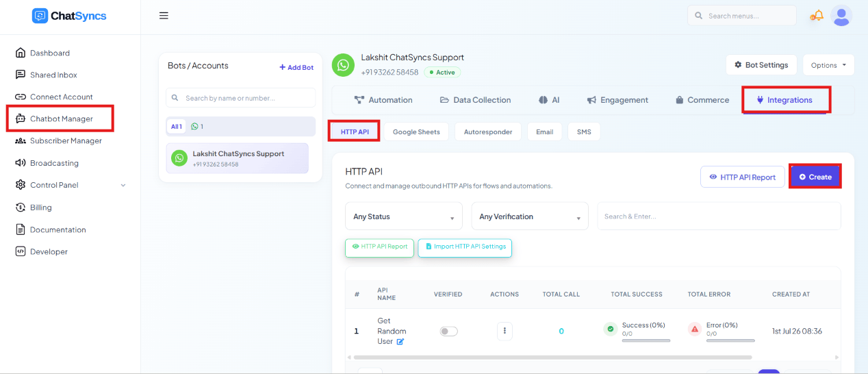Select Lakshit ChatSyncs Support bot card
The image size is (868, 374).
click(x=237, y=158)
